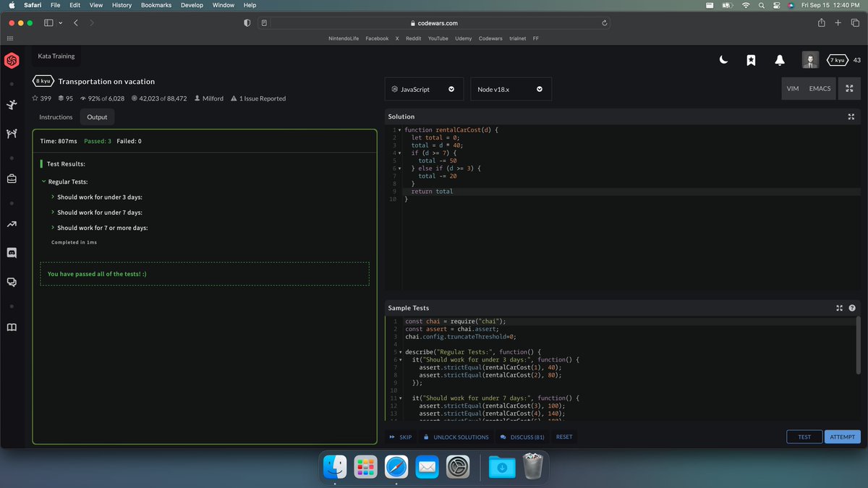Open the Node v18.x version dropdown
Viewport: 868px width, 488px height.
[511, 89]
